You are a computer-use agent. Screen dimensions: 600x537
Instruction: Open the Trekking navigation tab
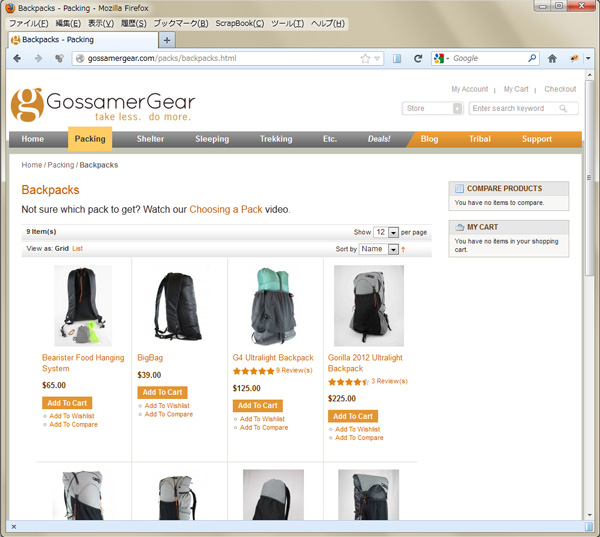point(276,139)
